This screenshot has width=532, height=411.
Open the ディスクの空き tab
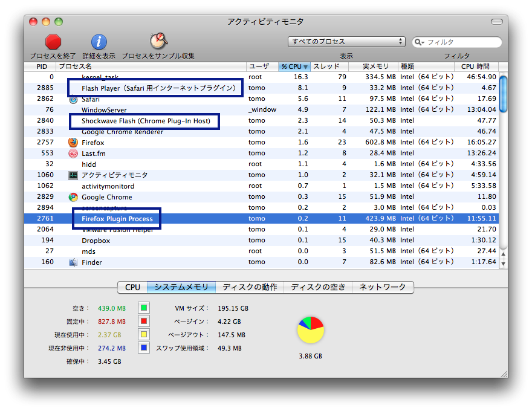coord(318,287)
